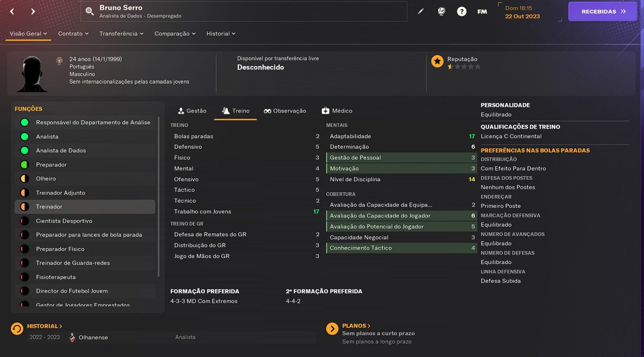Click the Defesa de Remates do GR row
This screenshot has height=357, width=644.
point(245,234)
